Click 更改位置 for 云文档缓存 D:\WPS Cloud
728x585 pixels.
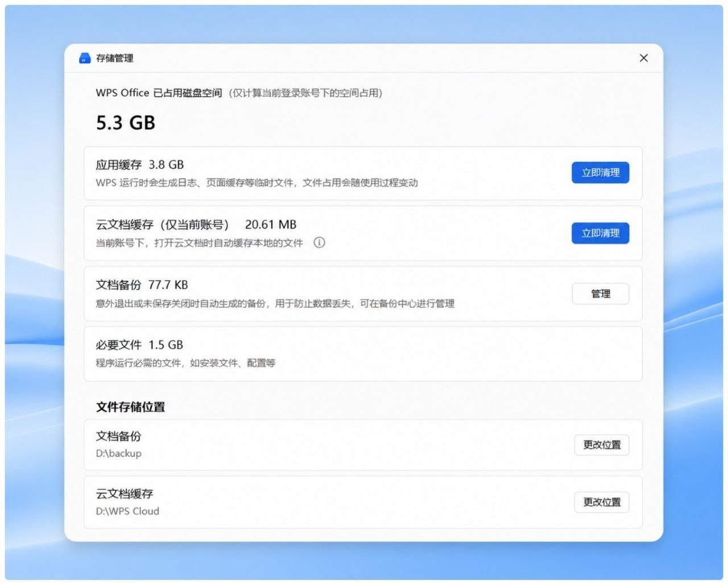click(x=602, y=502)
